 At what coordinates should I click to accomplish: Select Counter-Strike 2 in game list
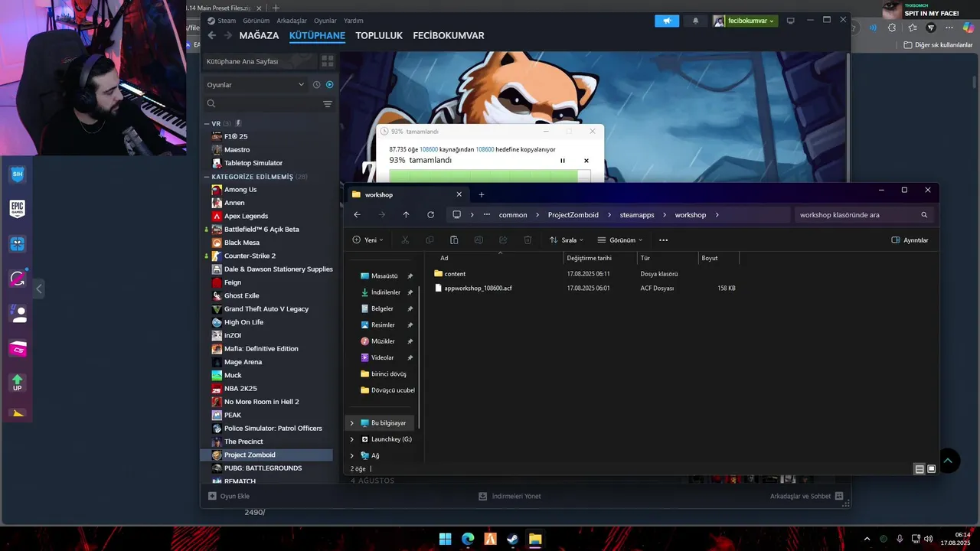tap(250, 256)
